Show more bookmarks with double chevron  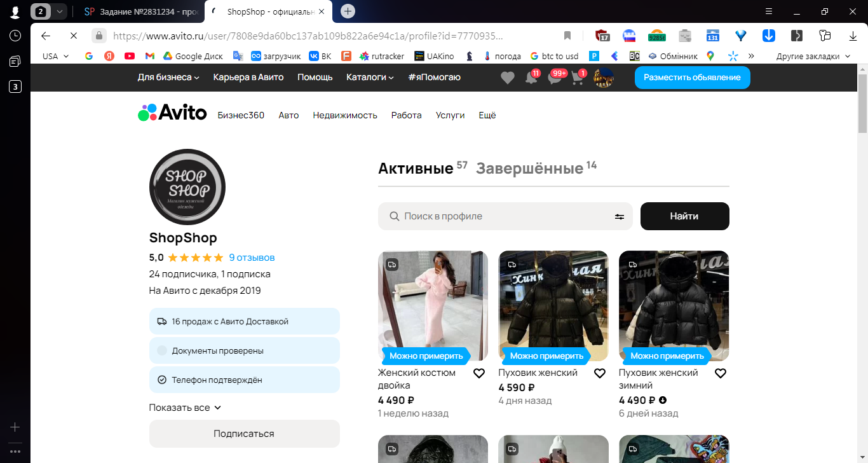pos(751,56)
